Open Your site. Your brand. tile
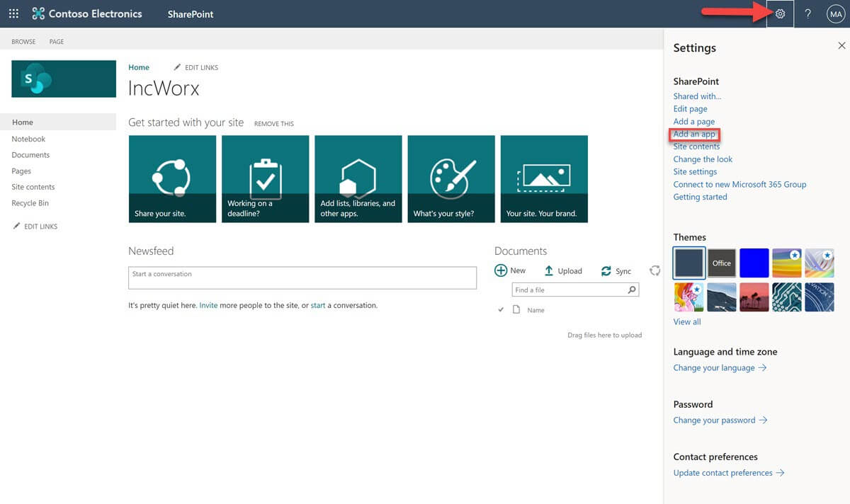This screenshot has height=504, width=850. tap(544, 179)
